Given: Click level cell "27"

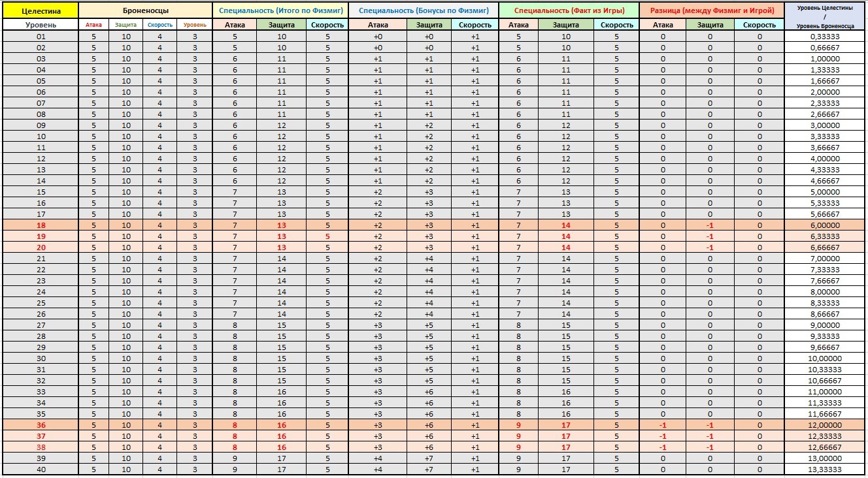Looking at the screenshot, I should (41, 325).
